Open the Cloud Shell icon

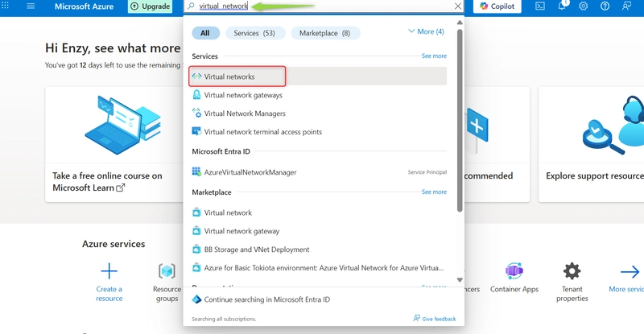[x=540, y=6]
